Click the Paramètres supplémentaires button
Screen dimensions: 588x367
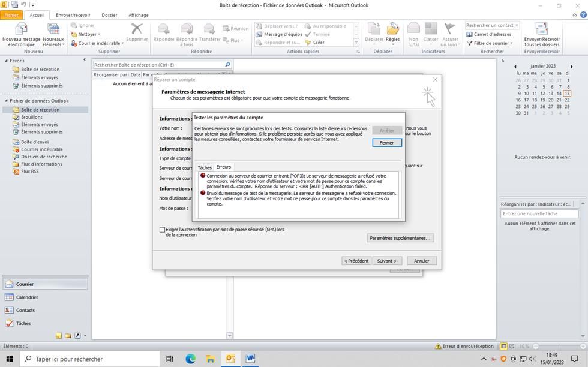point(400,238)
